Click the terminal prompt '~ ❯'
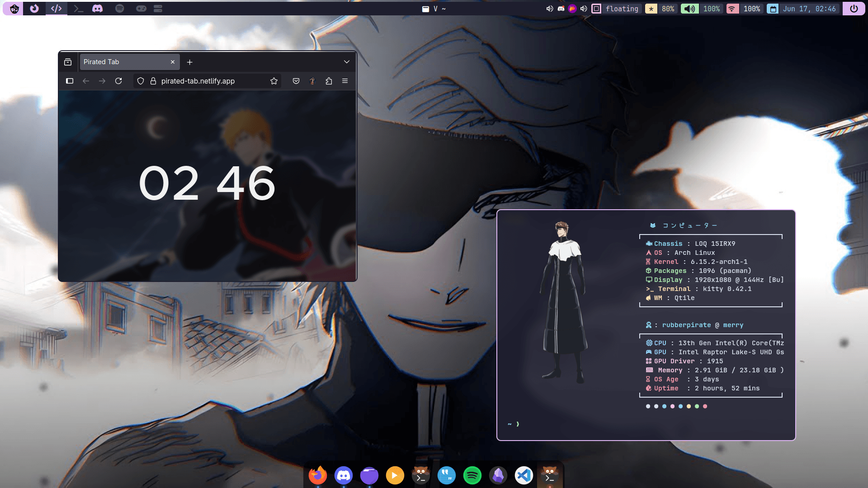868x488 pixels. point(514,424)
